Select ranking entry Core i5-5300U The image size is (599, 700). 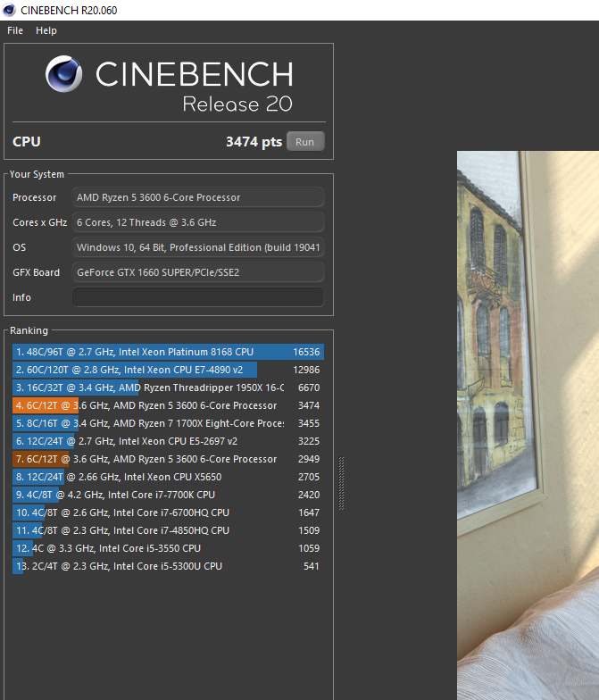pyautogui.click(x=168, y=566)
